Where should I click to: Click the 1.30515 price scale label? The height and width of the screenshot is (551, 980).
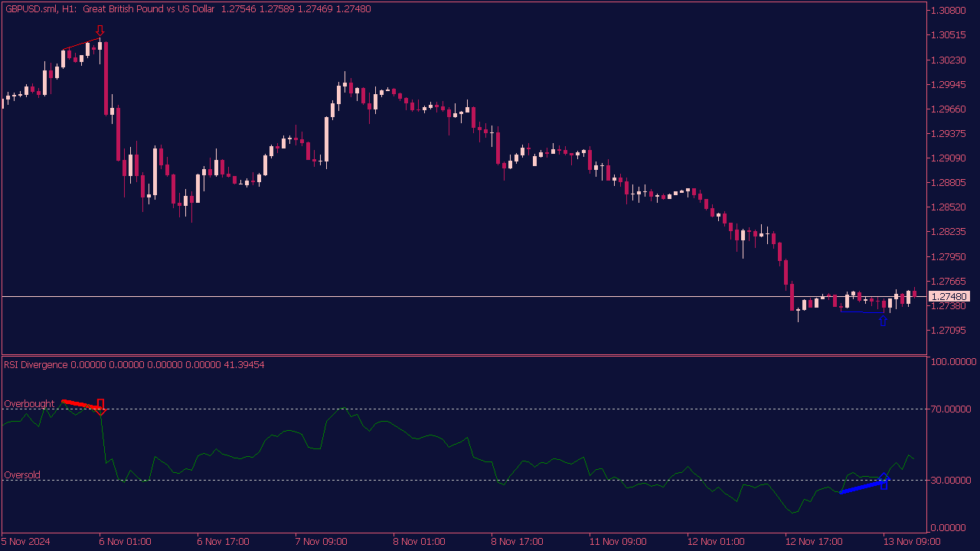tap(949, 35)
